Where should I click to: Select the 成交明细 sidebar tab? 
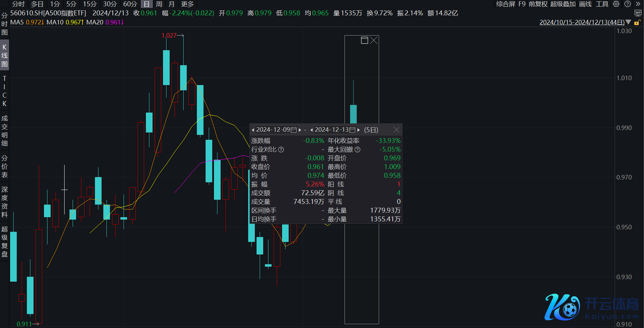pyautogui.click(x=5, y=131)
